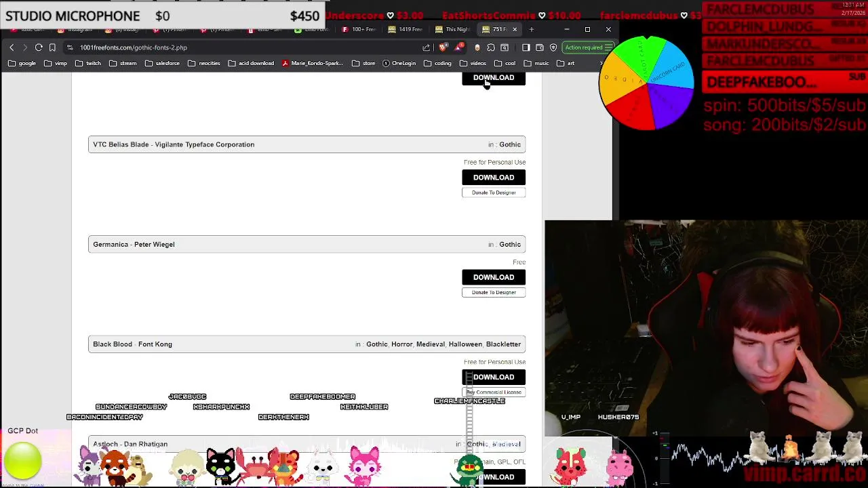Donate to the VTC Belias Blade designer
The width and height of the screenshot is (868, 488).
point(494,192)
